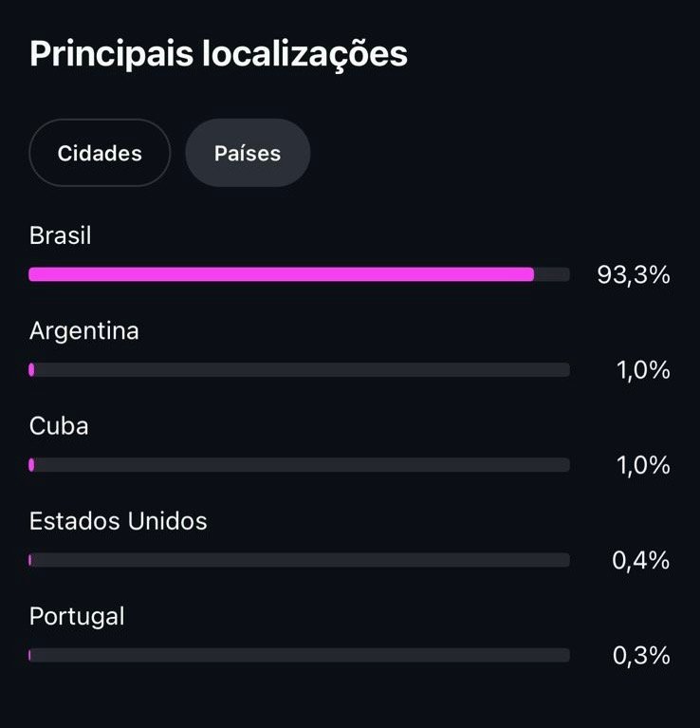700x728 pixels.
Task: Click the 0,3% value for Portugal
Action: pyautogui.click(x=641, y=655)
